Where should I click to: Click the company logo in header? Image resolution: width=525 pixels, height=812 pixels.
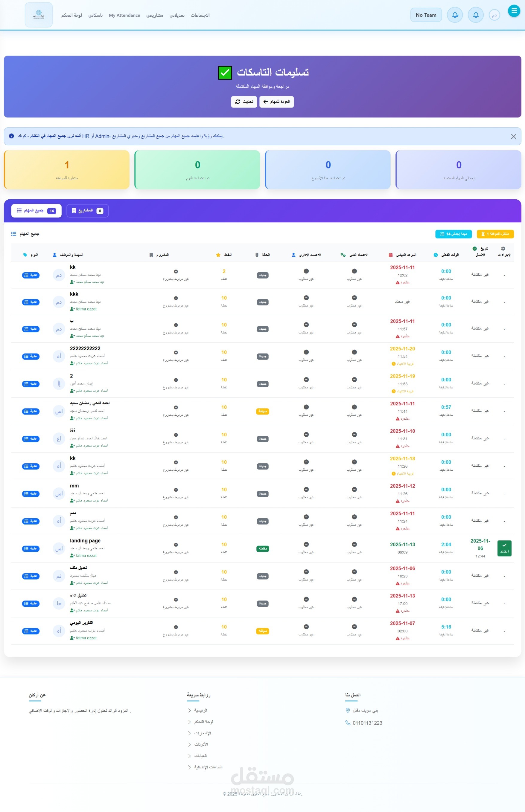click(x=39, y=15)
